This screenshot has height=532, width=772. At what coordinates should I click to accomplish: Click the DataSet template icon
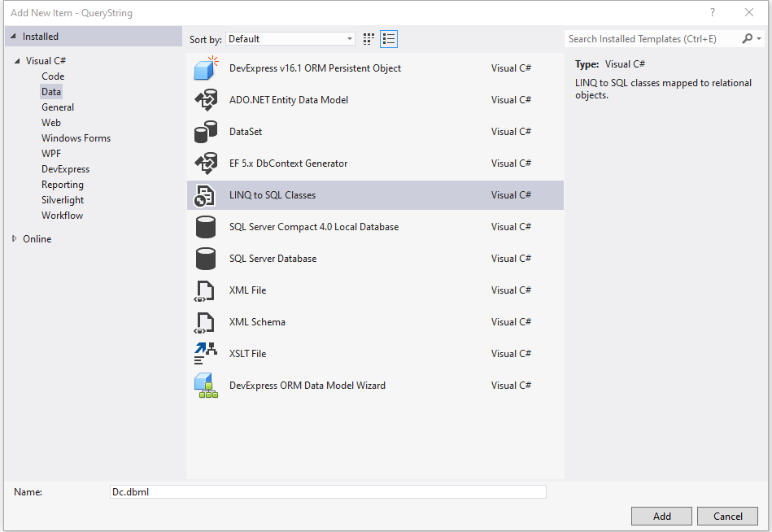click(x=206, y=132)
